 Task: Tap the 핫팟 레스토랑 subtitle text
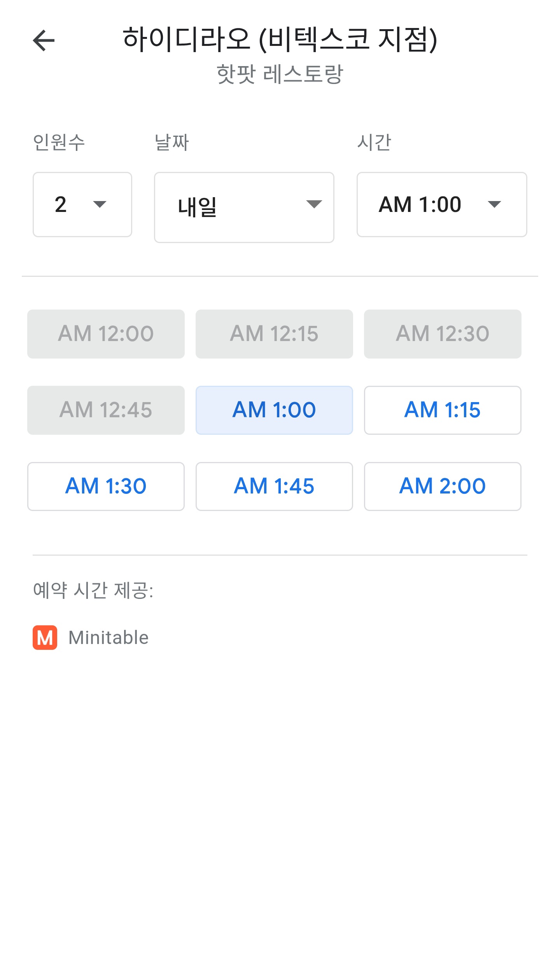280,74
